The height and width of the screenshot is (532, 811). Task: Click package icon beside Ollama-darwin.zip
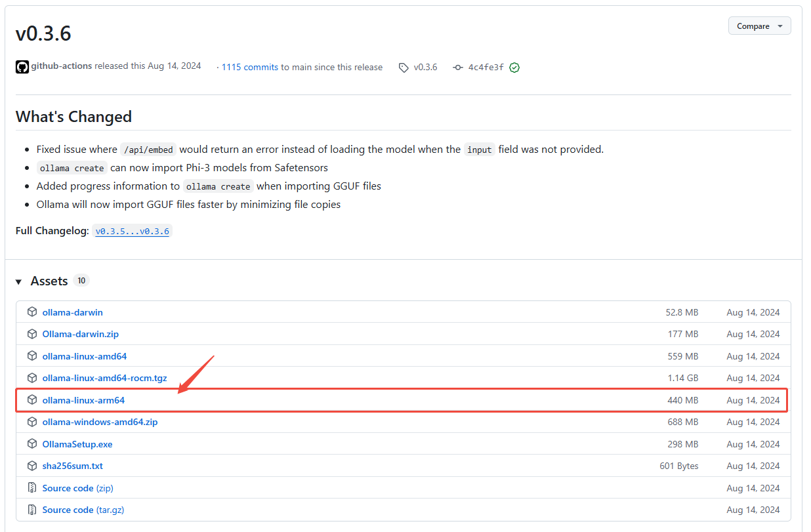click(32, 334)
